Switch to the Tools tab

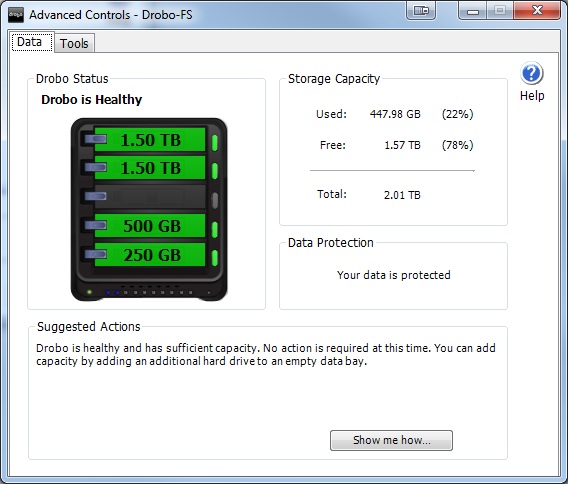(74, 43)
